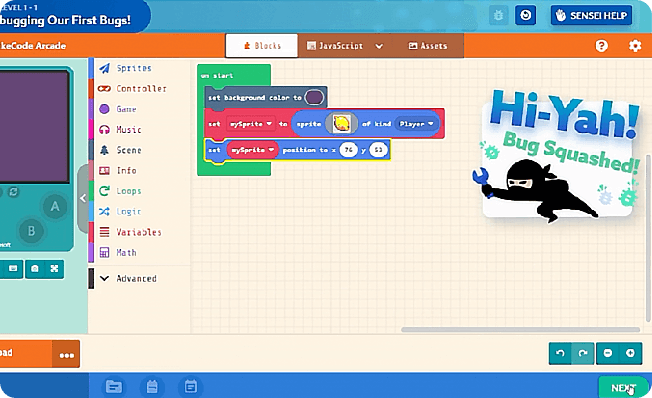This screenshot has width=652, height=398.
Task: Click the horizontal workspace scrollbar
Action: tap(520, 330)
